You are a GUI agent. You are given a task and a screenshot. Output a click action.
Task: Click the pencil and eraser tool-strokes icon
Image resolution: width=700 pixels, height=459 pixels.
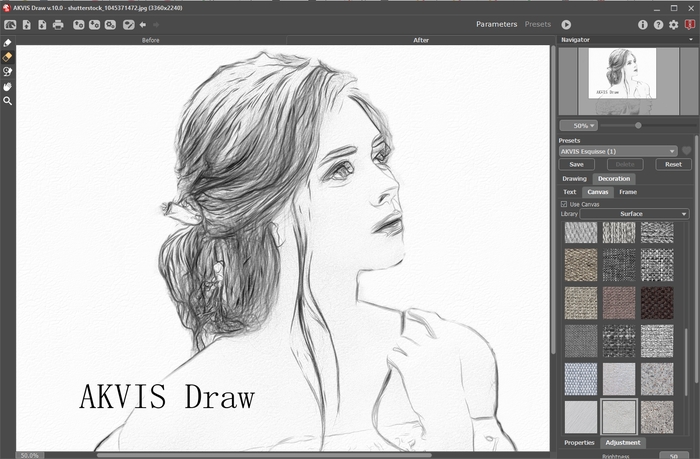129,25
